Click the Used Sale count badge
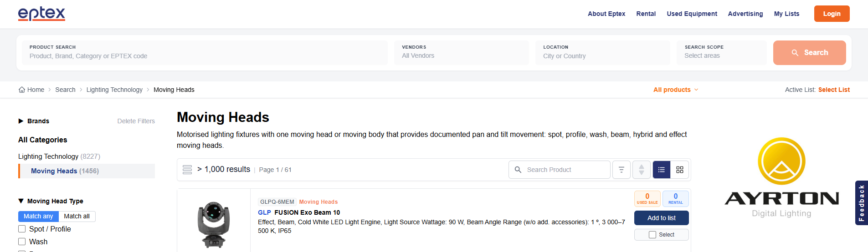Viewport: 868px width, 252px height. (x=647, y=199)
